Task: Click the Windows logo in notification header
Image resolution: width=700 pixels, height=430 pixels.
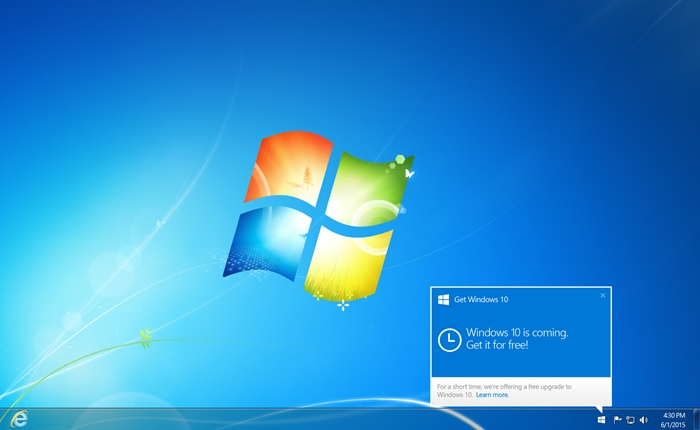Action: pos(443,300)
